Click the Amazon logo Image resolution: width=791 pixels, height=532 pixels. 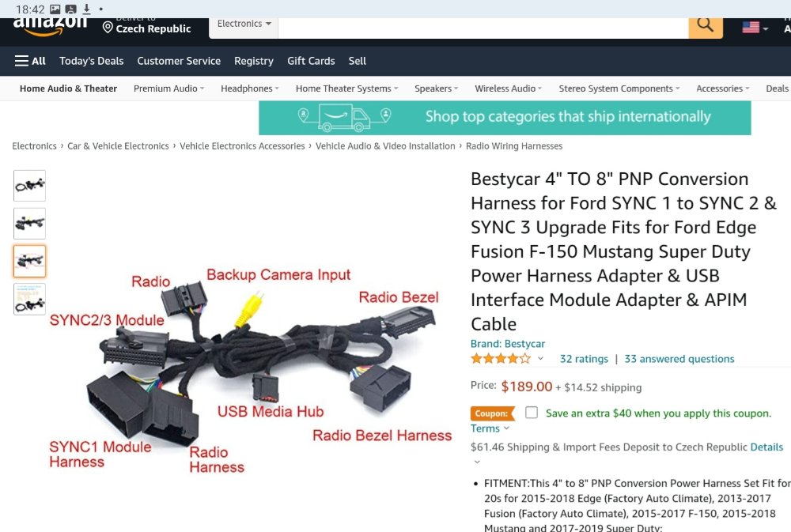50,27
